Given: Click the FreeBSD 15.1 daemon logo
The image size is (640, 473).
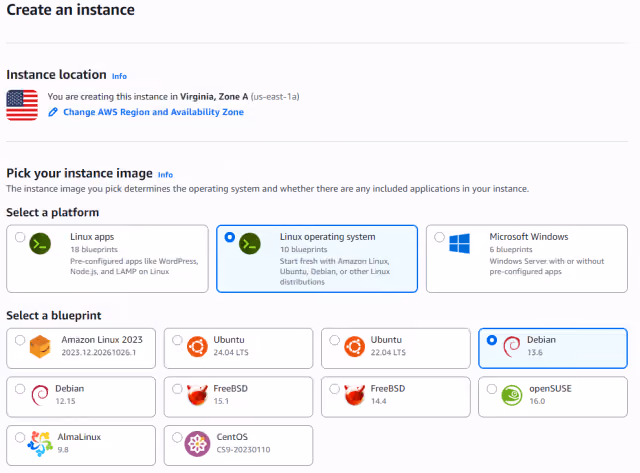Looking at the screenshot, I should click(x=197, y=395).
